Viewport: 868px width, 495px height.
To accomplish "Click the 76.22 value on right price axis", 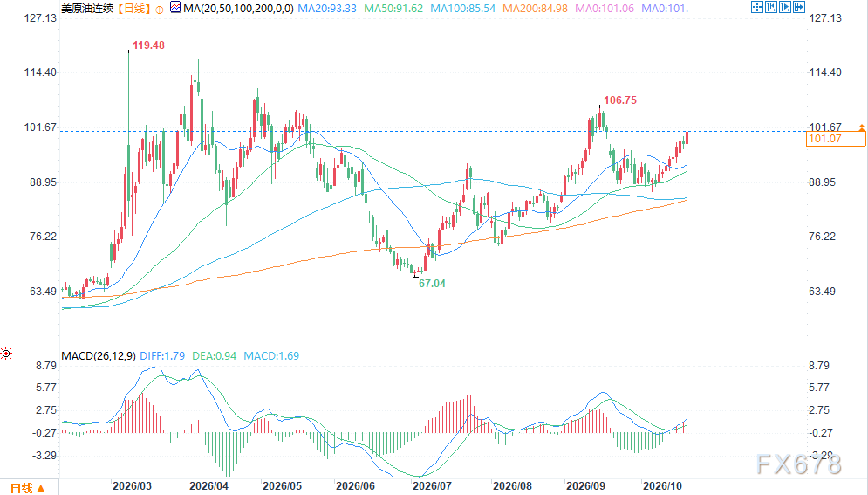I will click(x=822, y=237).
